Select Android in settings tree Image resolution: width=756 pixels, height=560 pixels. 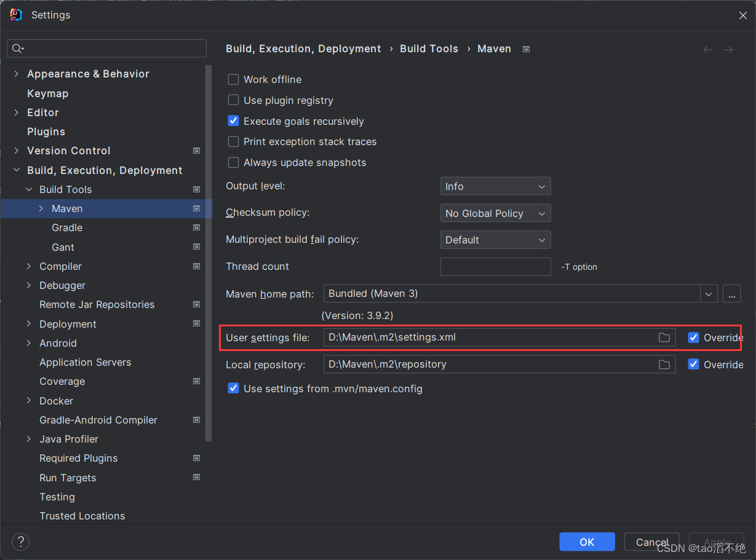tap(58, 343)
